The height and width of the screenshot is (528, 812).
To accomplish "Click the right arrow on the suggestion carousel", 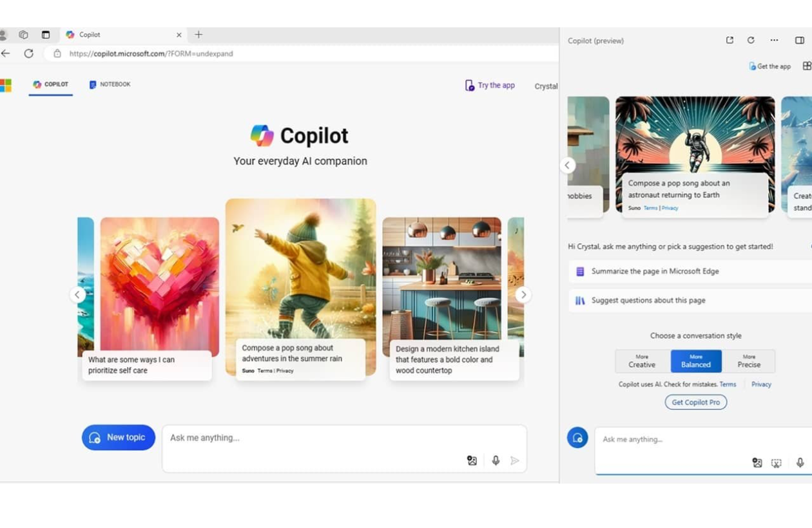I will click(523, 294).
